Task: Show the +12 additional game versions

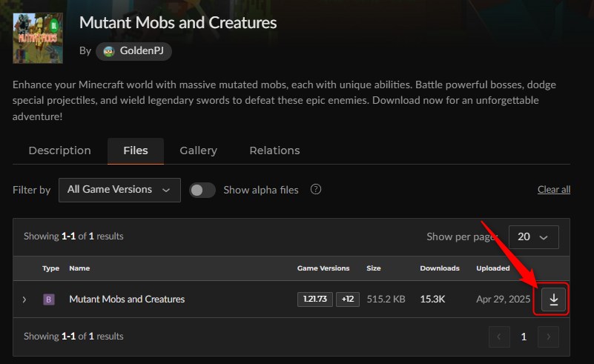Action: (x=347, y=300)
